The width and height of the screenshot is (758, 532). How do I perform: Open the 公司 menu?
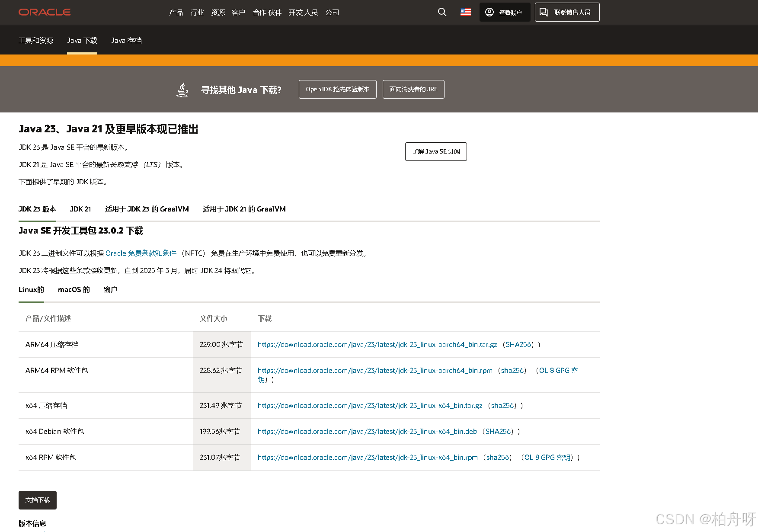(332, 13)
